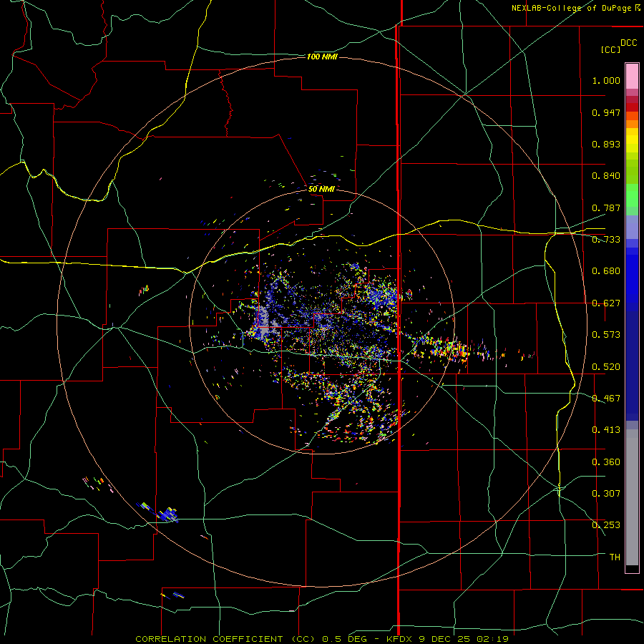Click the 100 NMI range ring label

tap(322, 57)
